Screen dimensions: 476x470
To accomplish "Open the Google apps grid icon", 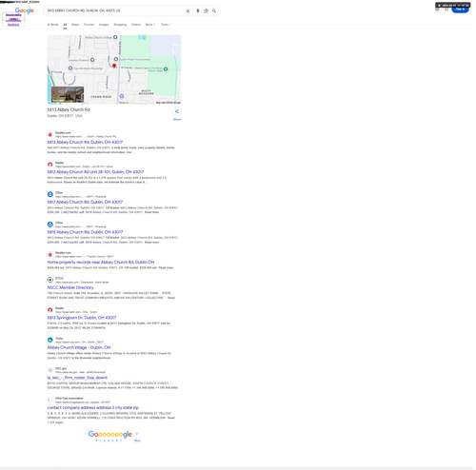I will coord(446,10).
